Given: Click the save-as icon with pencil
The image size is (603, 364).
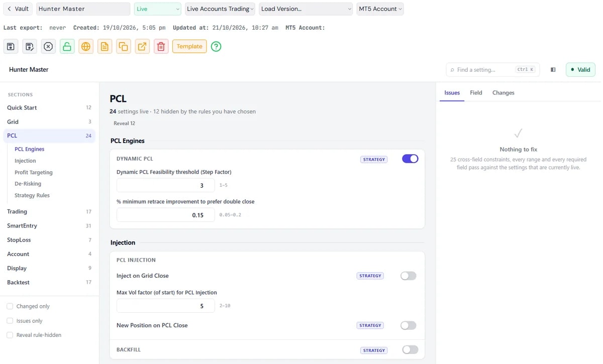Looking at the screenshot, I should coord(30,47).
